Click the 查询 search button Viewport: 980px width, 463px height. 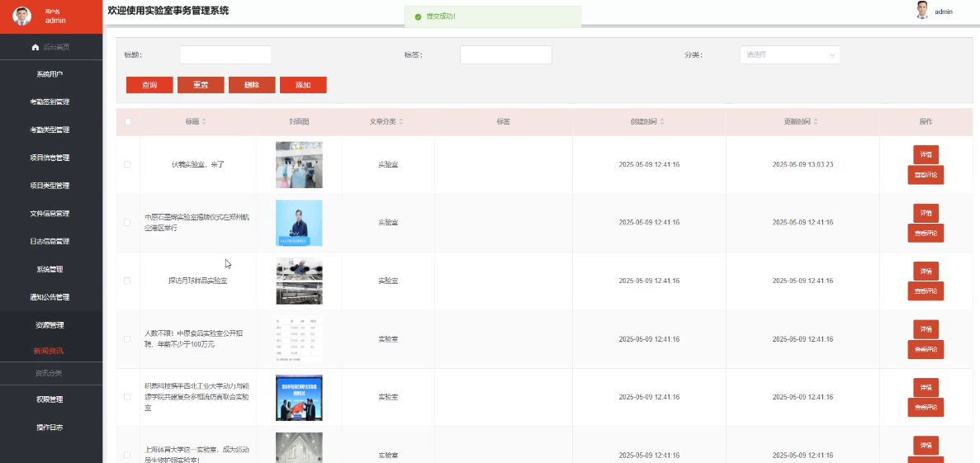[149, 85]
